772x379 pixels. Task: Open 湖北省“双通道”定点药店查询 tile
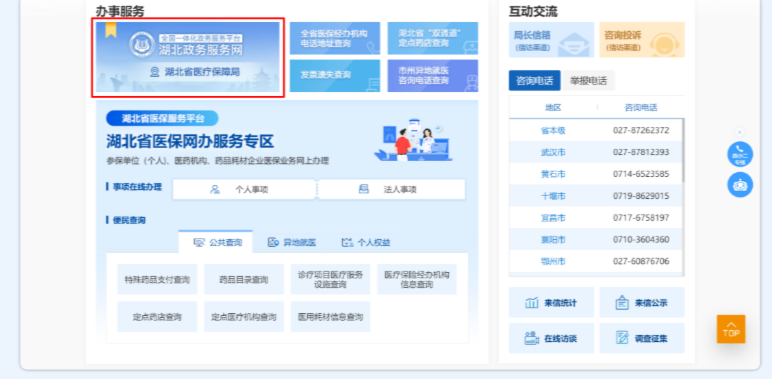click(433, 38)
